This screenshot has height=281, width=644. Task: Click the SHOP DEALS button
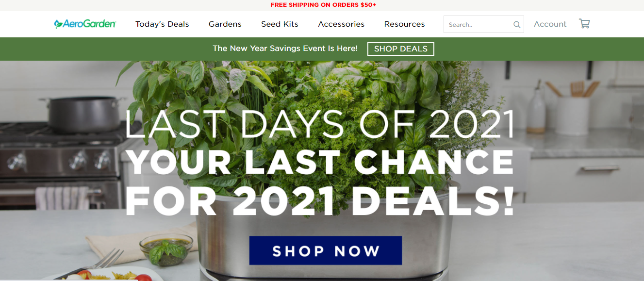[401, 49]
